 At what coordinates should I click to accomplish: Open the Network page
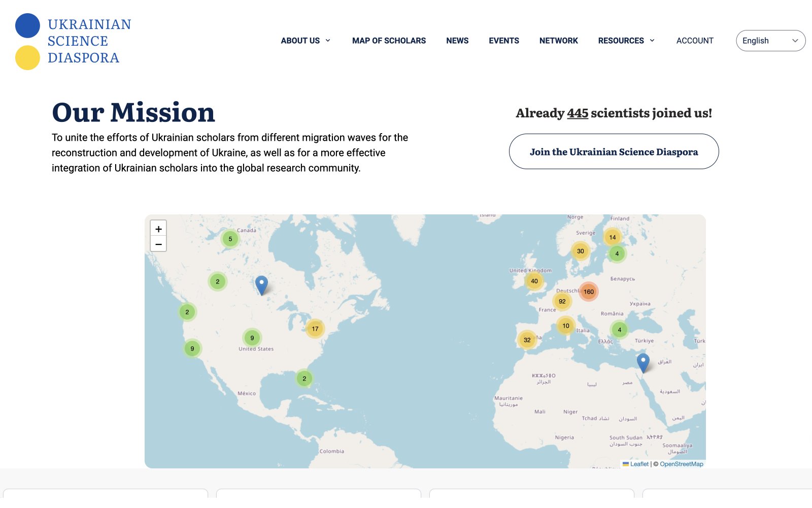coord(558,41)
